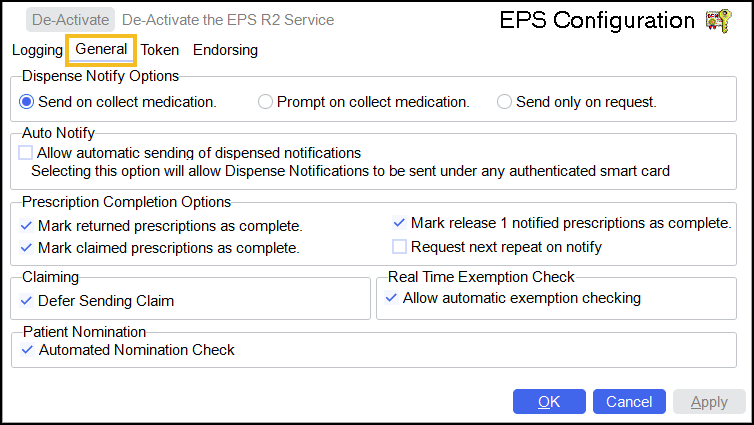
Task: Open the General tab
Action: [101, 49]
